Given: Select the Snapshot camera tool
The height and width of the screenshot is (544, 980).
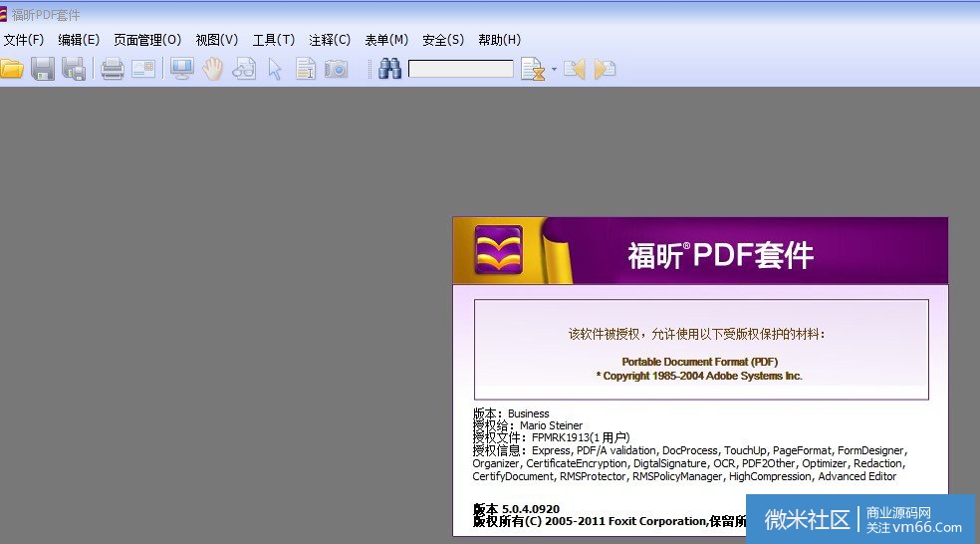Looking at the screenshot, I should [x=337, y=69].
